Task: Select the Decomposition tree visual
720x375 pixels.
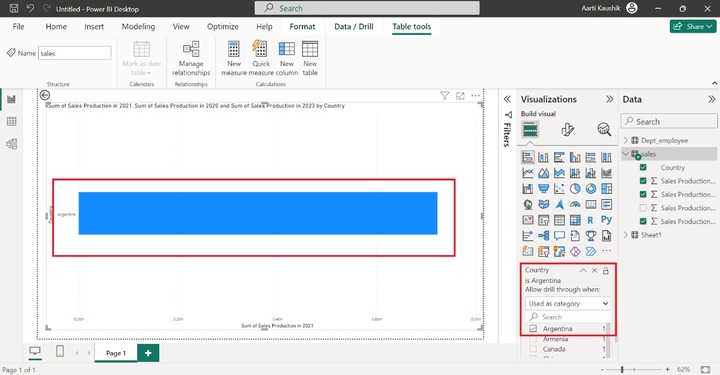Action: [543, 236]
